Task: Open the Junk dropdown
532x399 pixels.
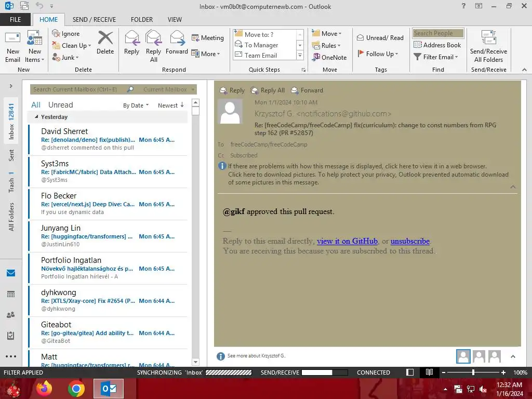Action: [65, 57]
